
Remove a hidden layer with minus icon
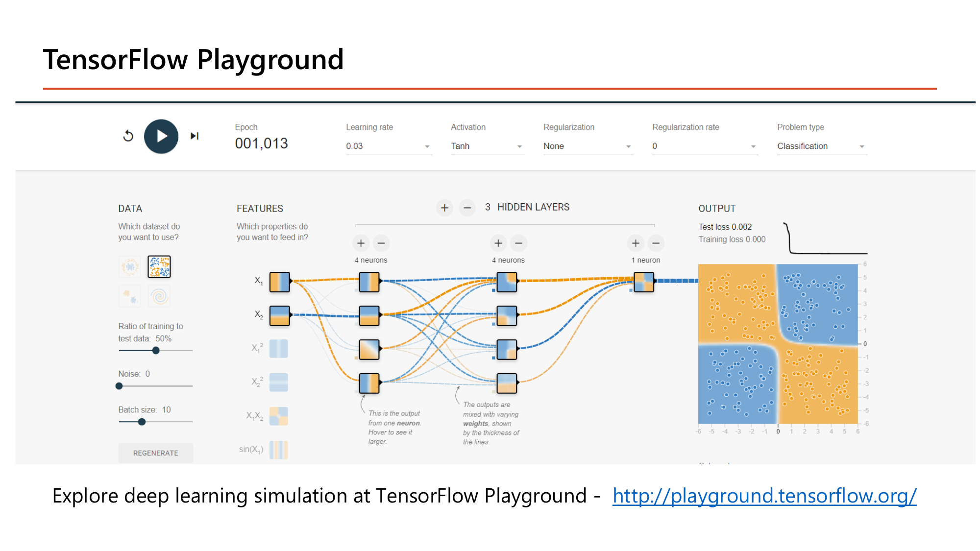(467, 208)
